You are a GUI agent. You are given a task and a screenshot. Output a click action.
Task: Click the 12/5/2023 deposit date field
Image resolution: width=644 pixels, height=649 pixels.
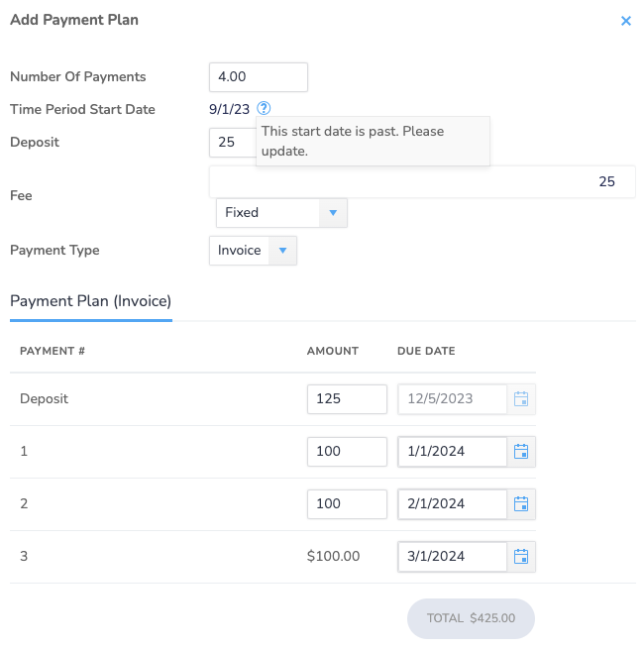click(453, 399)
